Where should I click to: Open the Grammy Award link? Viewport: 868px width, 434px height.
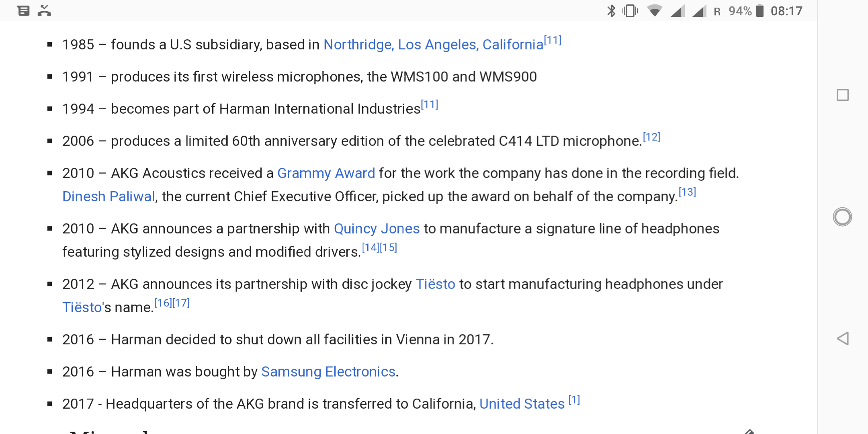(326, 173)
